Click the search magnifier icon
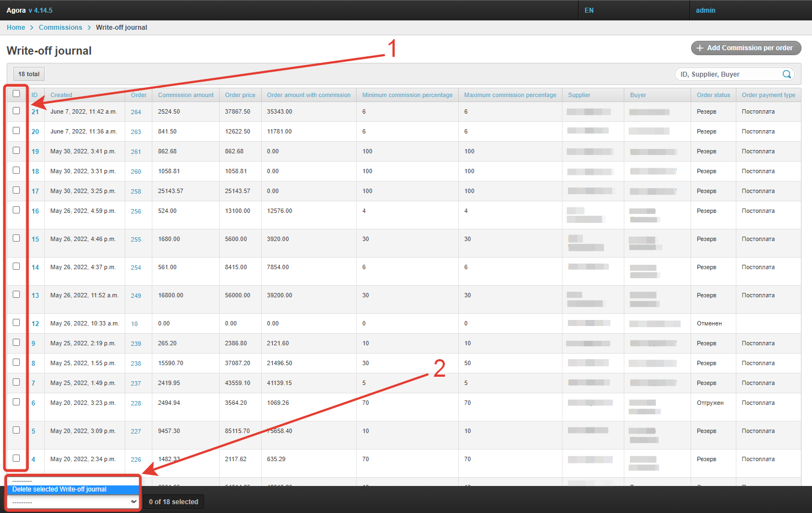The image size is (812, 513). tap(787, 74)
